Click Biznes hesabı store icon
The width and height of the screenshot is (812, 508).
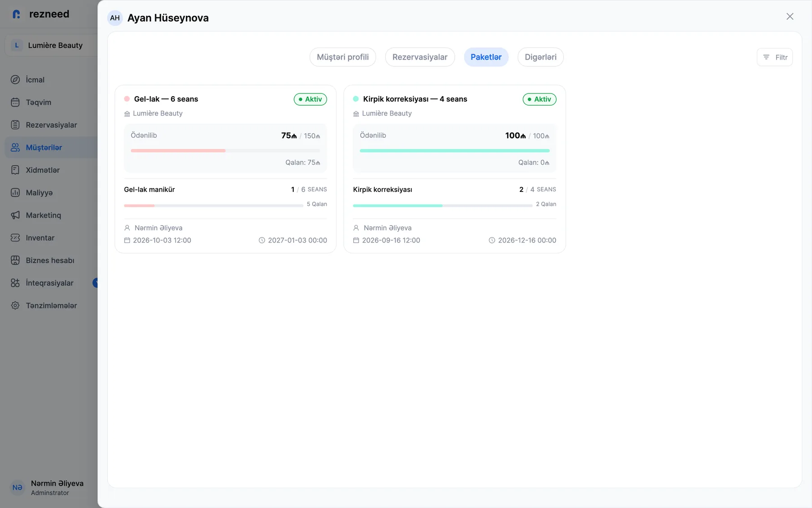tap(15, 260)
